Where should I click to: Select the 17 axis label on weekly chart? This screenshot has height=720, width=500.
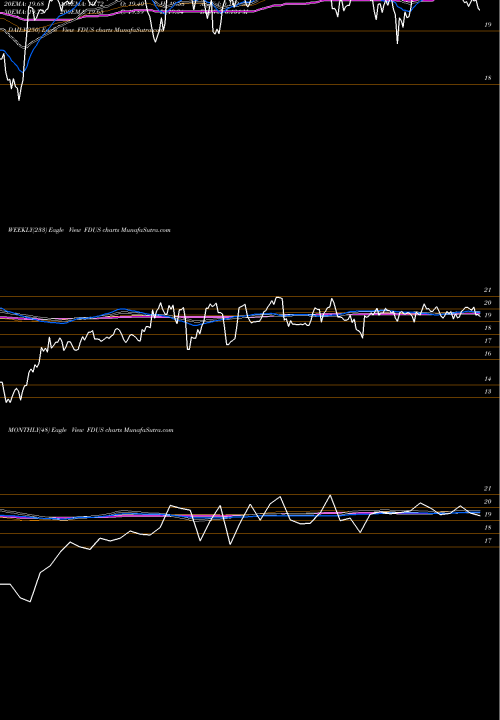[488, 341]
